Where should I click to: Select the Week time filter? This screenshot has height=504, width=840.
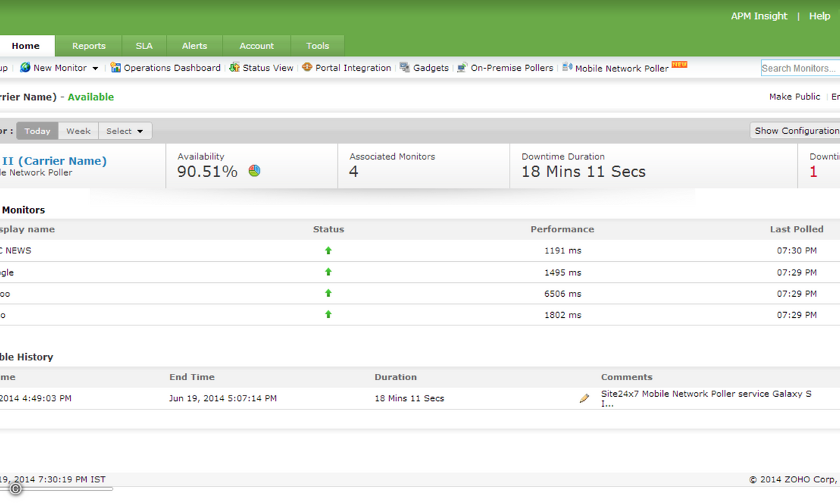78,131
